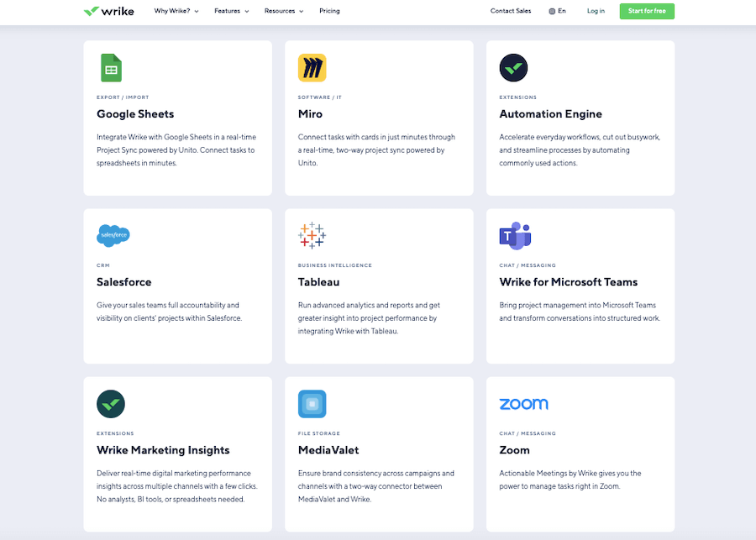This screenshot has width=756, height=540.
Task: Click the Salesforce cloud logo
Action: (113, 236)
